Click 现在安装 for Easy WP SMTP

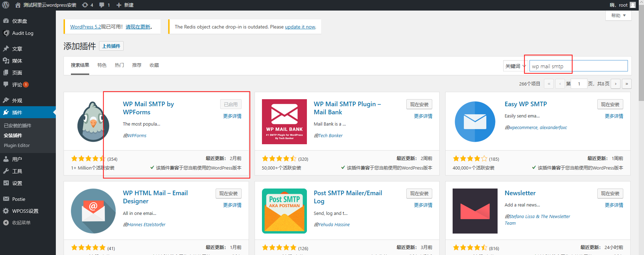pyautogui.click(x=610, y=104)
